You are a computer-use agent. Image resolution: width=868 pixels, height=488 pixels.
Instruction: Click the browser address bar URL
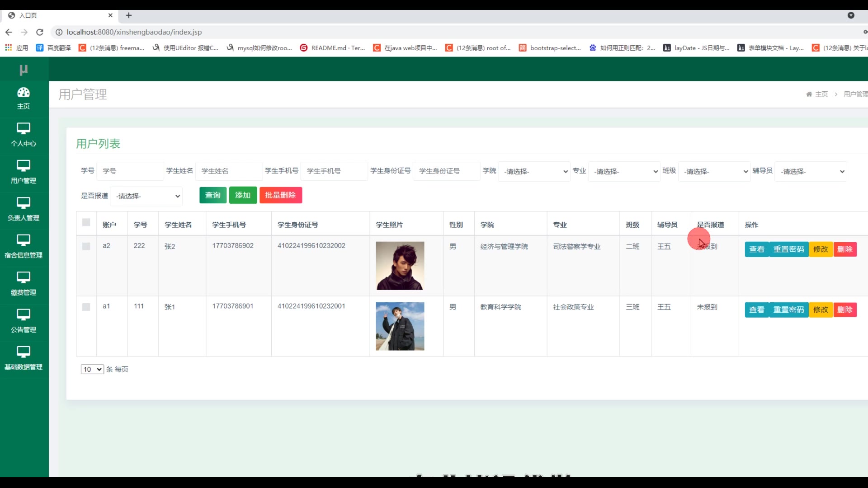pyautogui.click(x=134, y=32)
